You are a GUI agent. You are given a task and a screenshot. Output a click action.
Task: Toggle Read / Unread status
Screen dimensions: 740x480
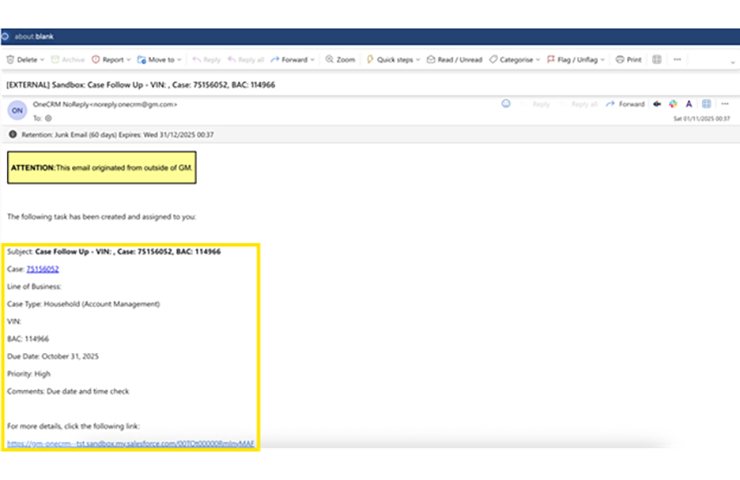[454, 60]
